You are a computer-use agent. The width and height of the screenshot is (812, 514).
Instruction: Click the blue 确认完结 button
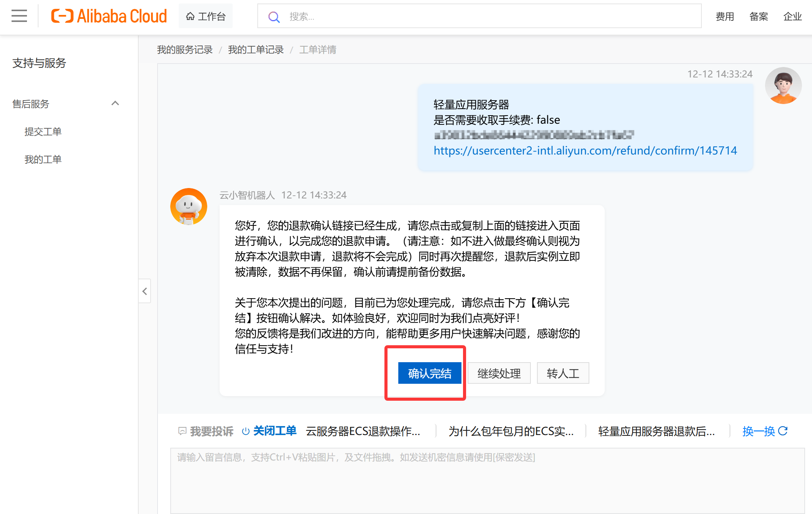tap(429, 373)
